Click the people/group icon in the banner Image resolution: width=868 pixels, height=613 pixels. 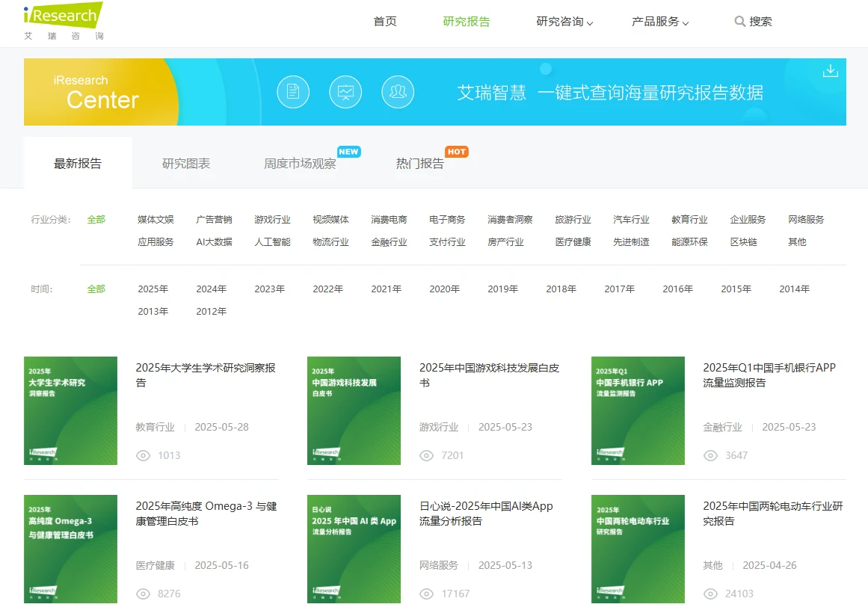[x=398, y=91]
